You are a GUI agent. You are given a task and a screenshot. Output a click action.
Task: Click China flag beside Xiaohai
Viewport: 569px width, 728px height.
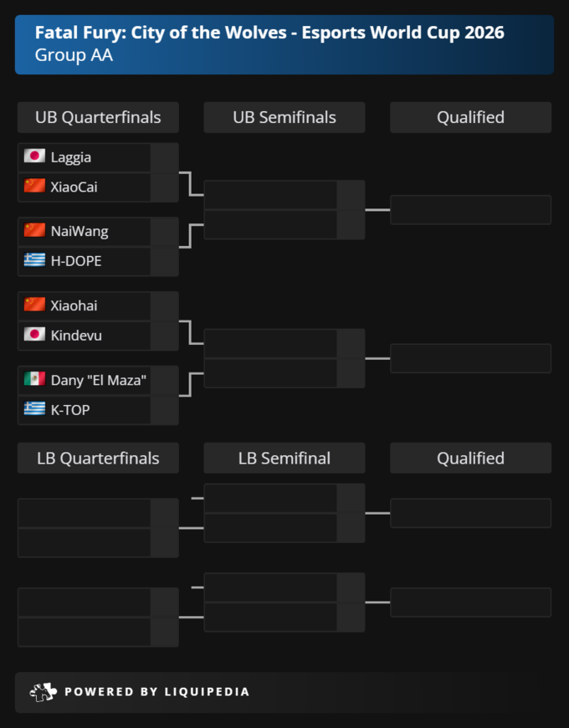pos(34,305)
